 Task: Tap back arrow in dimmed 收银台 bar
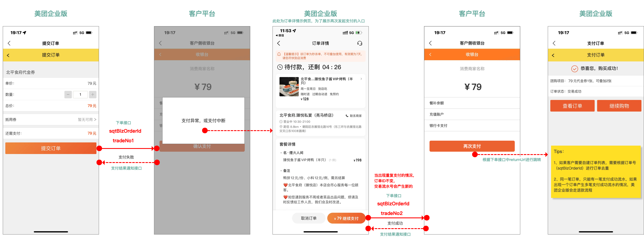[x=160, y=55]
